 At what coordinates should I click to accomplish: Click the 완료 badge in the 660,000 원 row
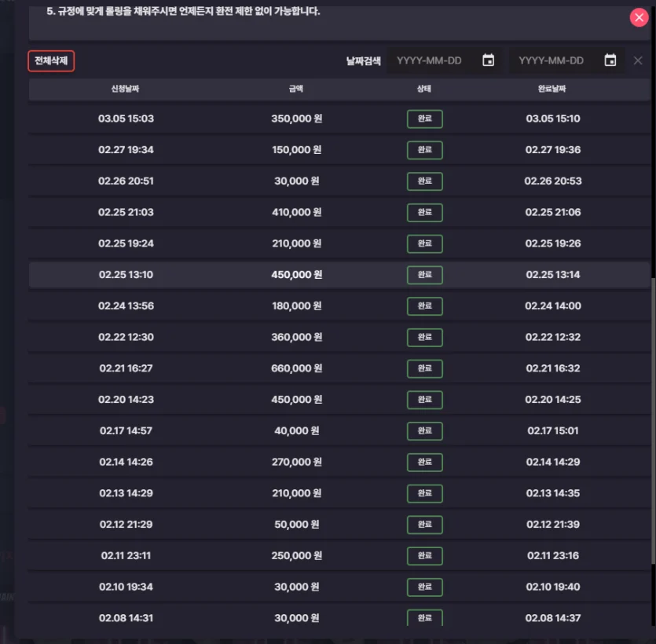[425, 368]
